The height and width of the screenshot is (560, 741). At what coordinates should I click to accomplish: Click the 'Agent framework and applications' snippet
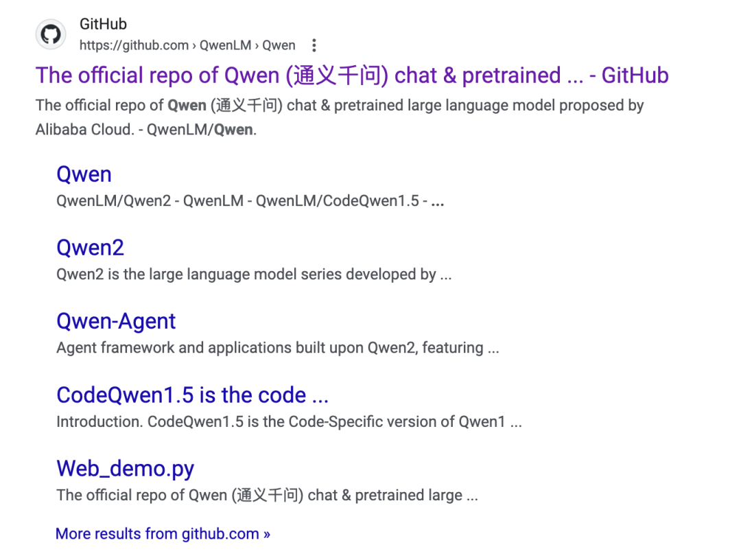278,348
